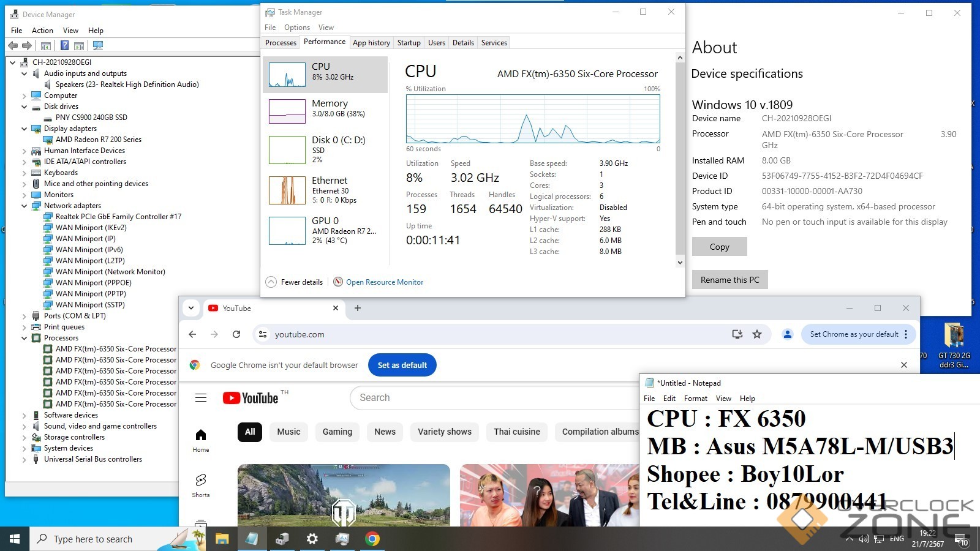
Task: Open Resource Monitor link
Action: 384,282
